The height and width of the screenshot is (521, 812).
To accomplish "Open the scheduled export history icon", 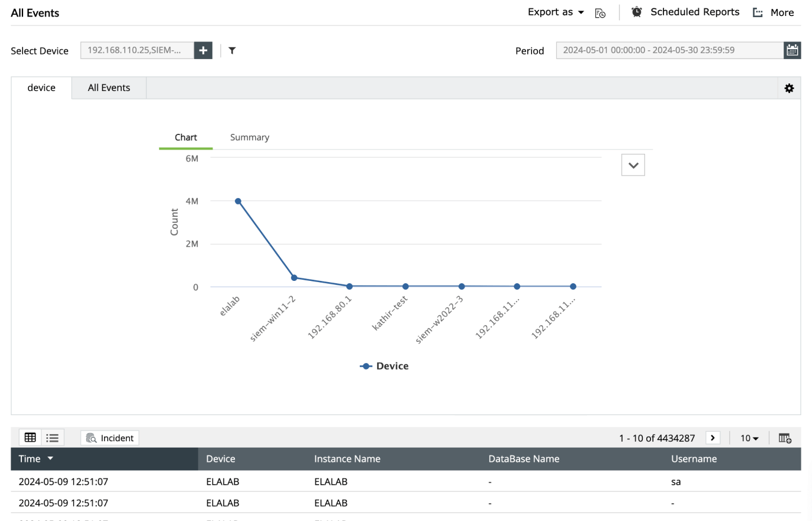I will (x=600, y=12).
